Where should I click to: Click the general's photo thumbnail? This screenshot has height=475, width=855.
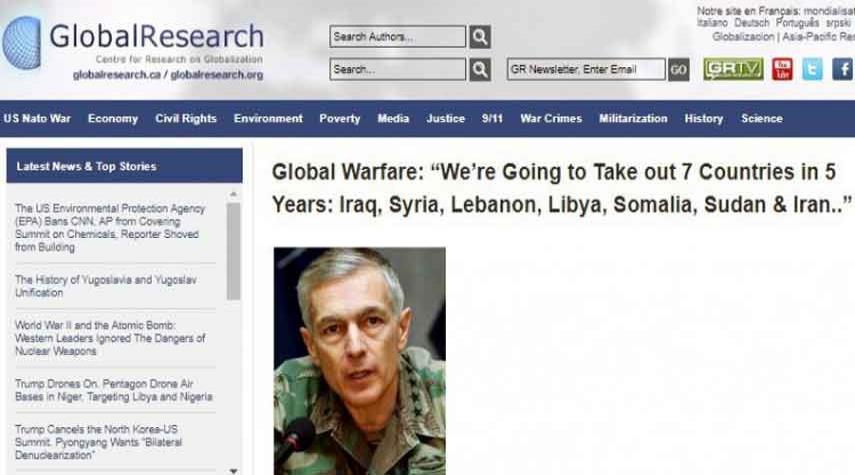pos(359,361)
